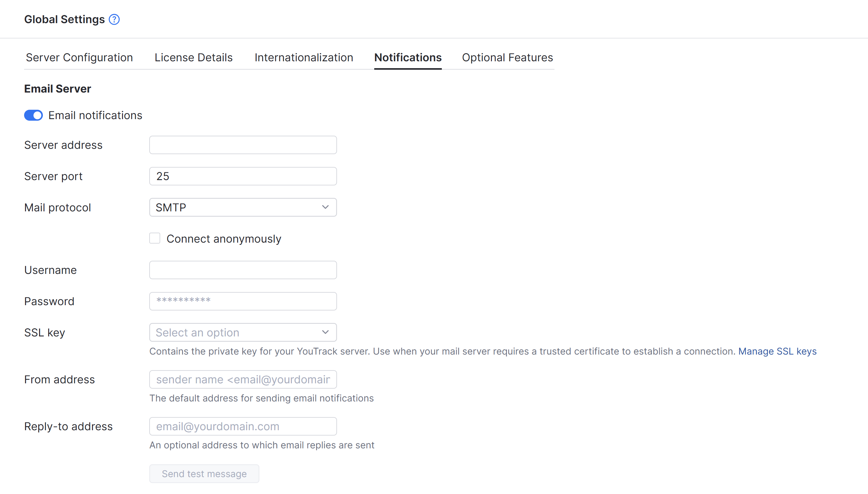Open Manage SSL keys link

(777, 351)
